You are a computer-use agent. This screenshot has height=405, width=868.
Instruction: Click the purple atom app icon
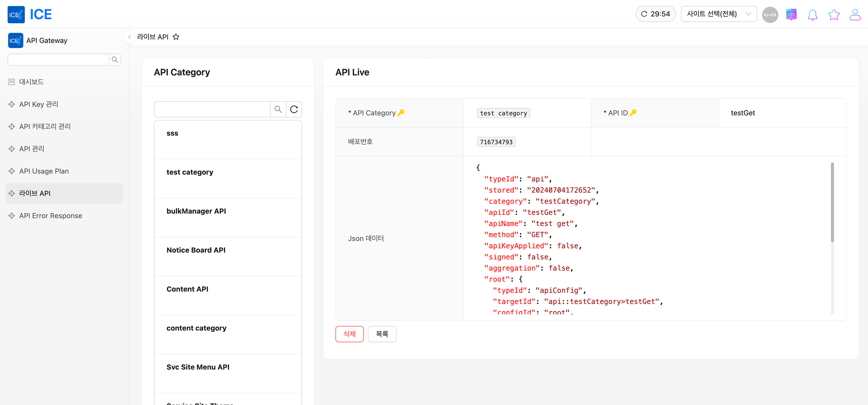coord(791,14)
